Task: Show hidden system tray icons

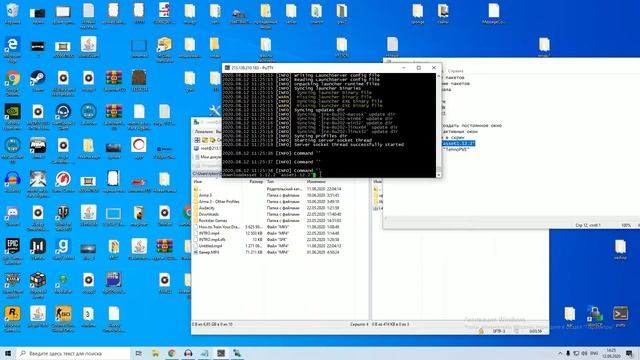Action: [560, 353]
